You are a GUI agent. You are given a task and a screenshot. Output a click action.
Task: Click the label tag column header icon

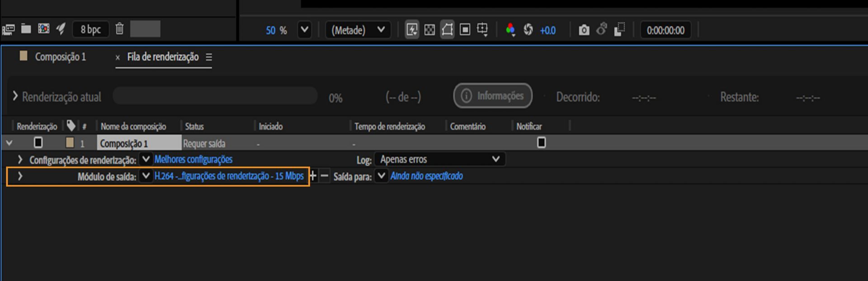pyautogui.click(x=71, y=126)
